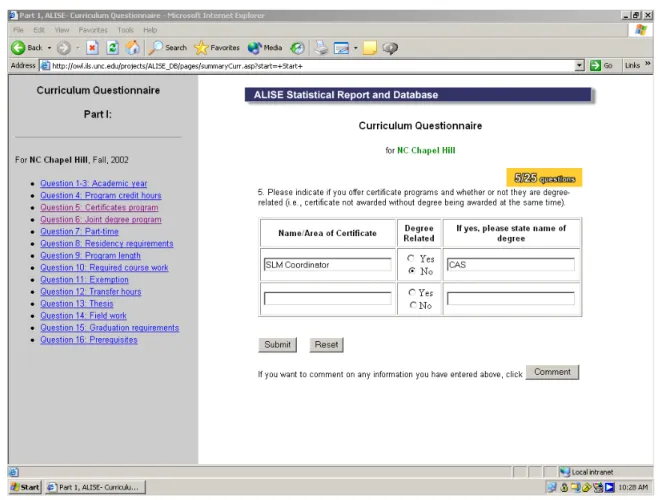Open Mail icon in toolbar

coord(341,48)
